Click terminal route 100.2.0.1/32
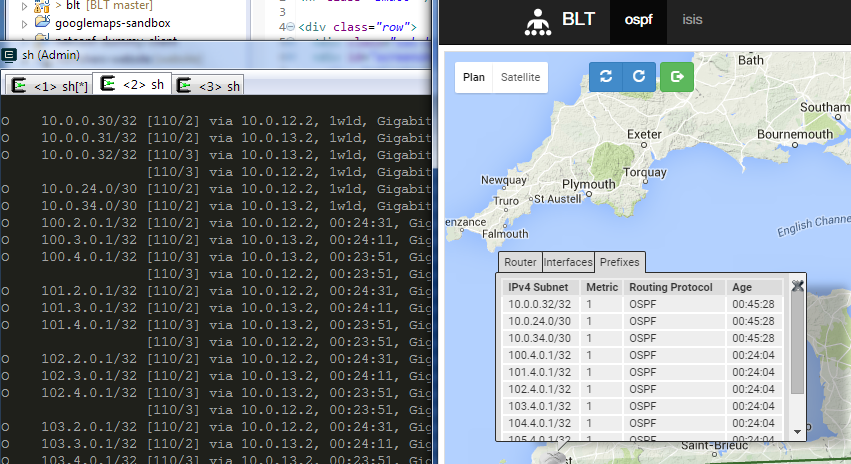Image resolution: width=851 pixels, height=464 pixels. tap(89, 223)
